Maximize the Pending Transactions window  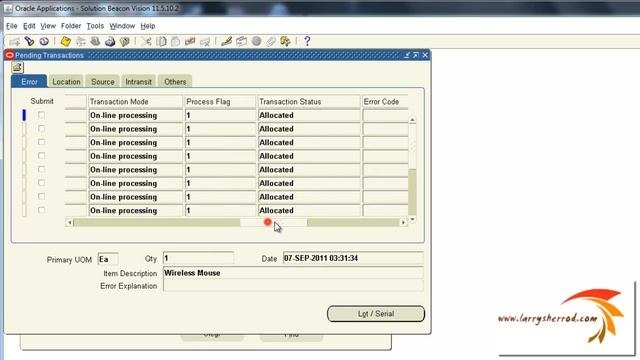(416, 55)
